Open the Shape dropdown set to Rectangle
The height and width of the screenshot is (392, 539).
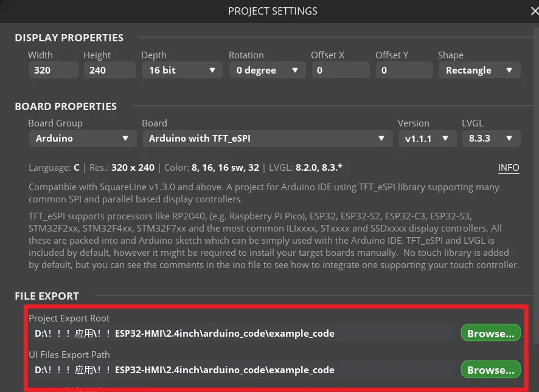click(x=479, y=70)
